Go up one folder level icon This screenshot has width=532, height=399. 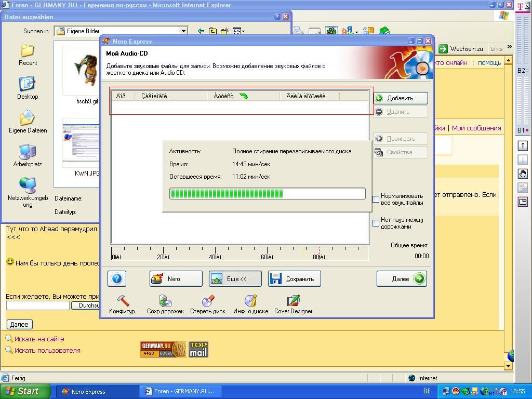[x=212, y=31]
